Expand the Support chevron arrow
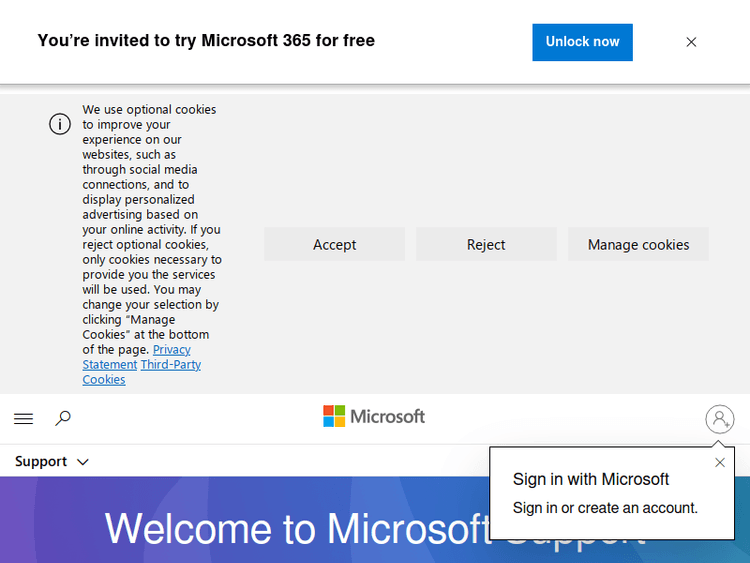Viewport: 750px width, 563px height. pos(83,462)
